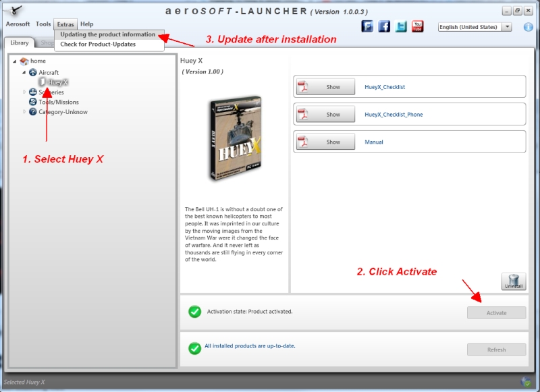
Task: Collapse the Aircraft tree node
Action: pos(24,72)
